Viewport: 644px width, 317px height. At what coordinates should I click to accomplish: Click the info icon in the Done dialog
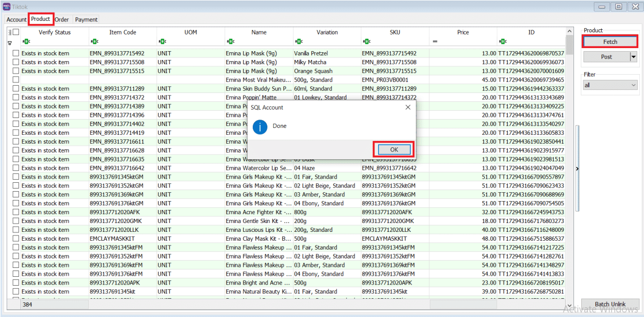[x=259, y=126]
